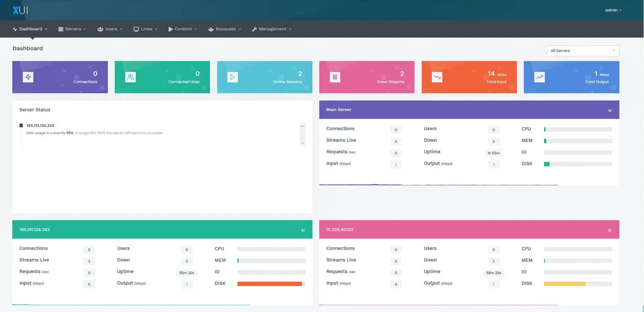The height and width of the screenshot is (312, 644).
Task: Open the Bouquets menu
Action: coord(225,29)
